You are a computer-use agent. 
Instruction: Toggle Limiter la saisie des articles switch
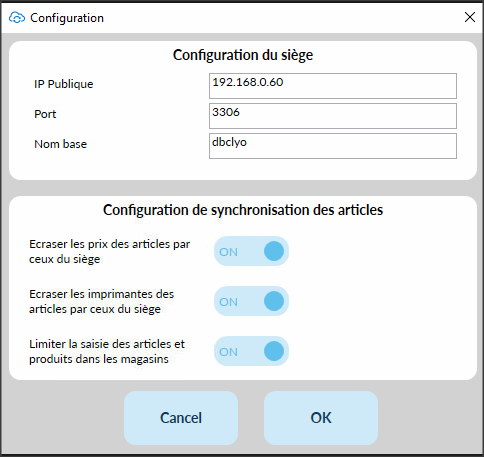251,351
